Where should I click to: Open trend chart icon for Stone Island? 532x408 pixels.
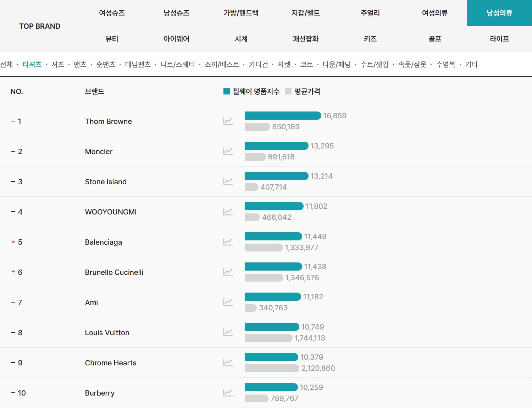coord(228,181)
